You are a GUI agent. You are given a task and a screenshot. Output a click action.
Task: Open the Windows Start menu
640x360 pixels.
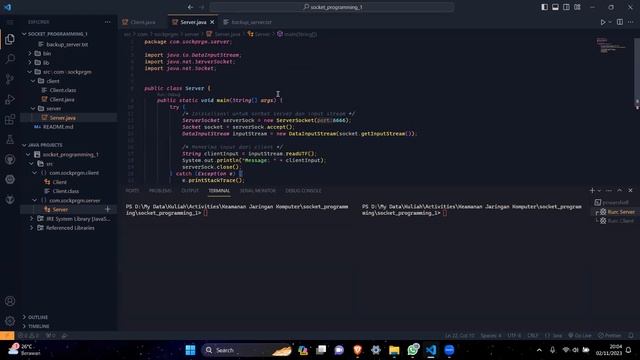tap(190, 350)
